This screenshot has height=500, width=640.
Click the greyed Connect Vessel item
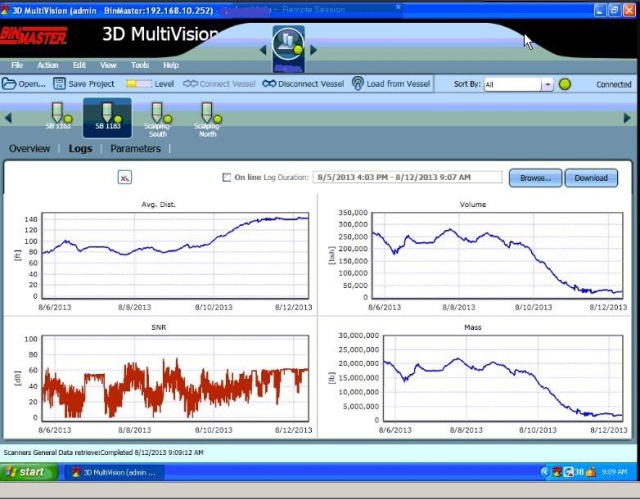click(x=219, y=84)
